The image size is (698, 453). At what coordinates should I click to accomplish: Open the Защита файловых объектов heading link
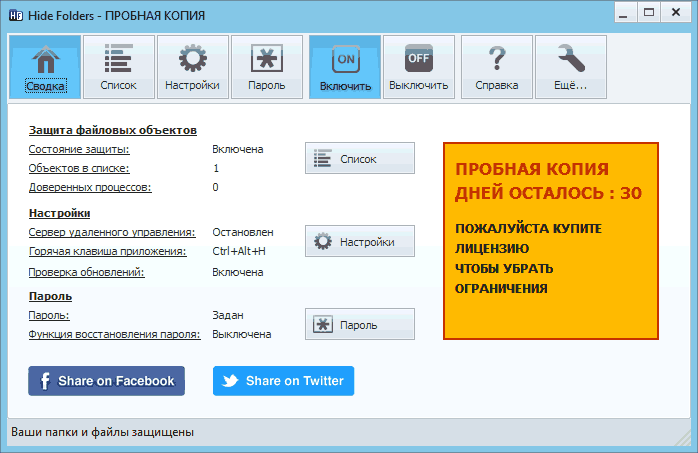click(113, 130)
